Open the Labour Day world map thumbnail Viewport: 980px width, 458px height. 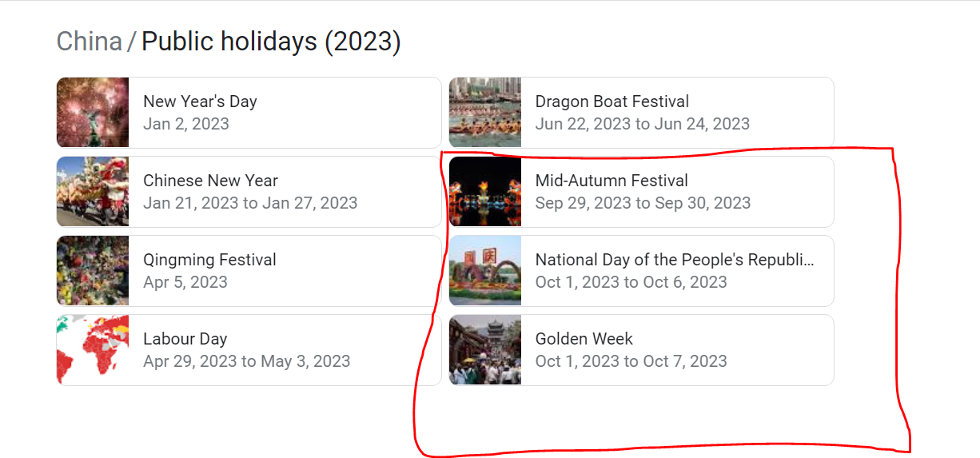pyautogui.click(x=93, y=350)
